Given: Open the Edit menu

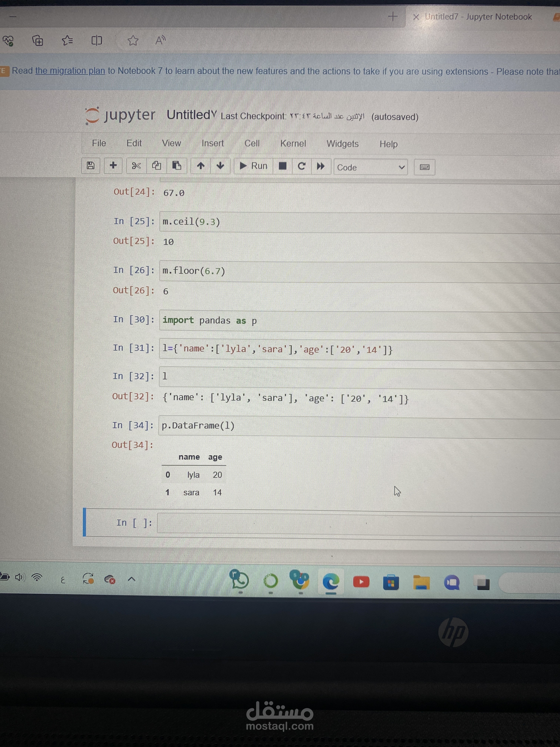Looking at the screenshot, I should tap(134, 143).
